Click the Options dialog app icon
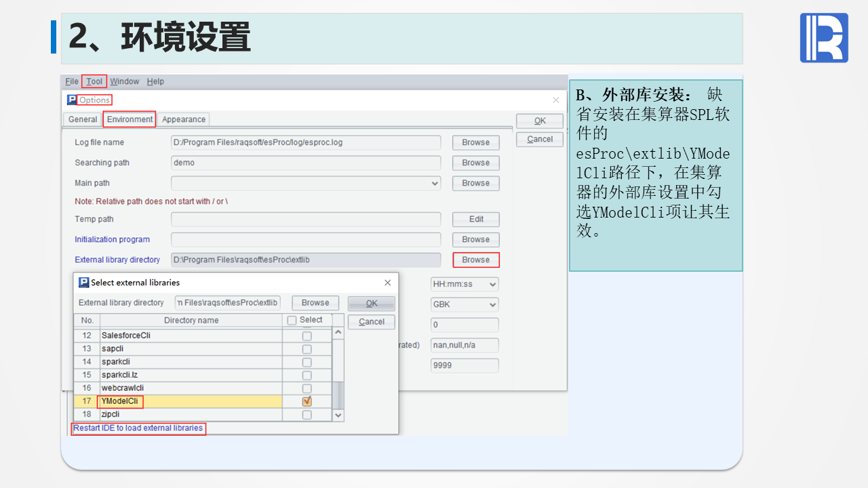868x488 pixels. [72, 100]
